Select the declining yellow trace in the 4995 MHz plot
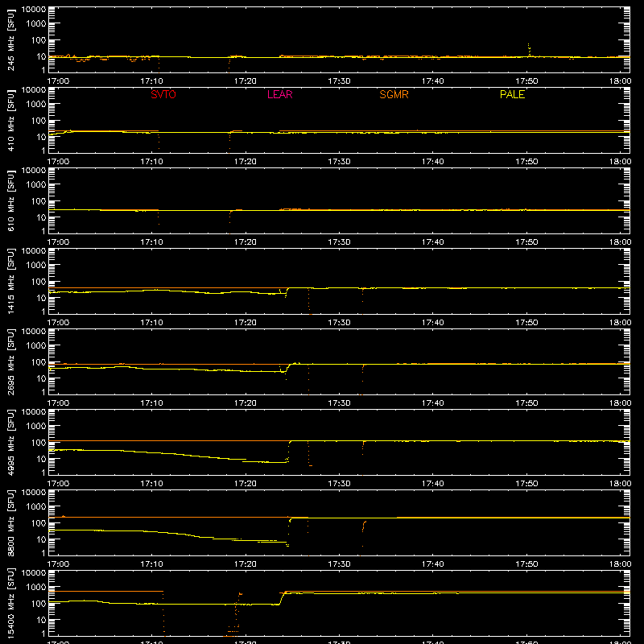Viewport: 644px width, 644px height. coord(168,455)
